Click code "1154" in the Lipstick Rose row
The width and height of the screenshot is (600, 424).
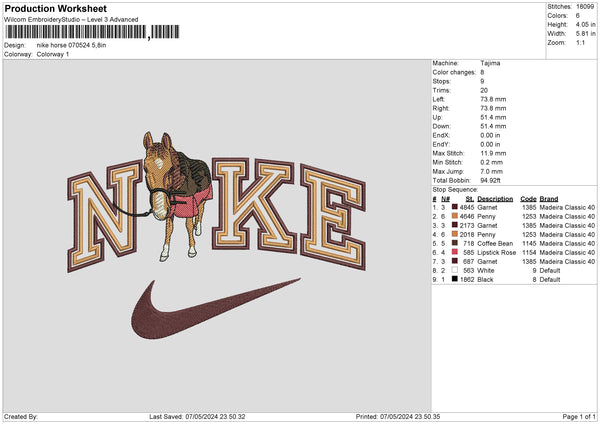530,253
